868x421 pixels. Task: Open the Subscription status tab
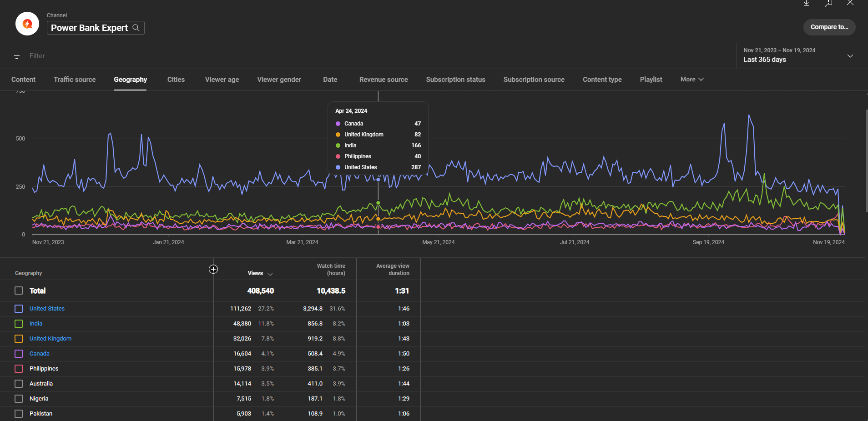(456, 80)
